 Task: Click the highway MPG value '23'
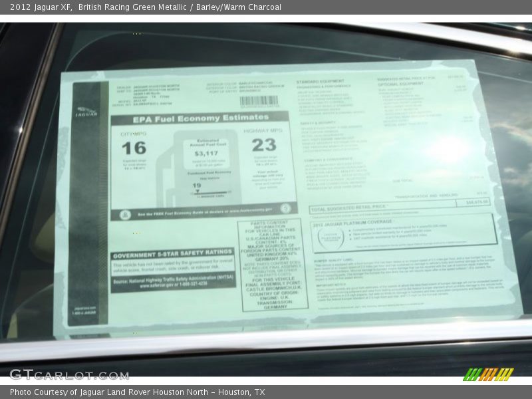click(x=264, y=145)
